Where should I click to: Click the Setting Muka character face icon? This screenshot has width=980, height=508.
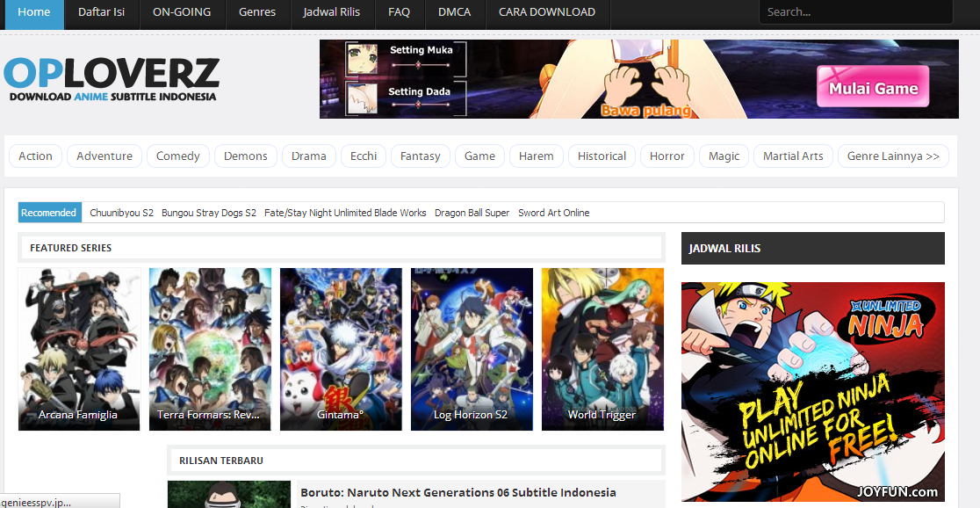363,59
